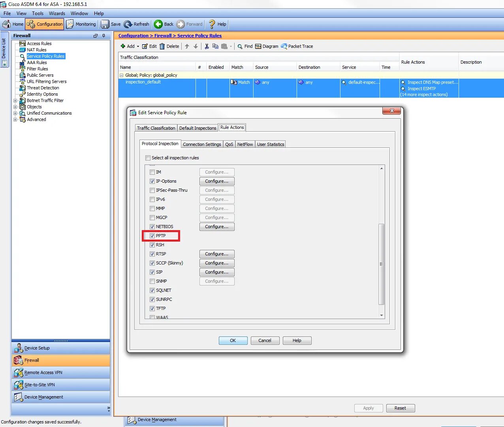Viewport: 504px width, 427px height.
Task: Expand Unified Communications node
Action: 15,113
